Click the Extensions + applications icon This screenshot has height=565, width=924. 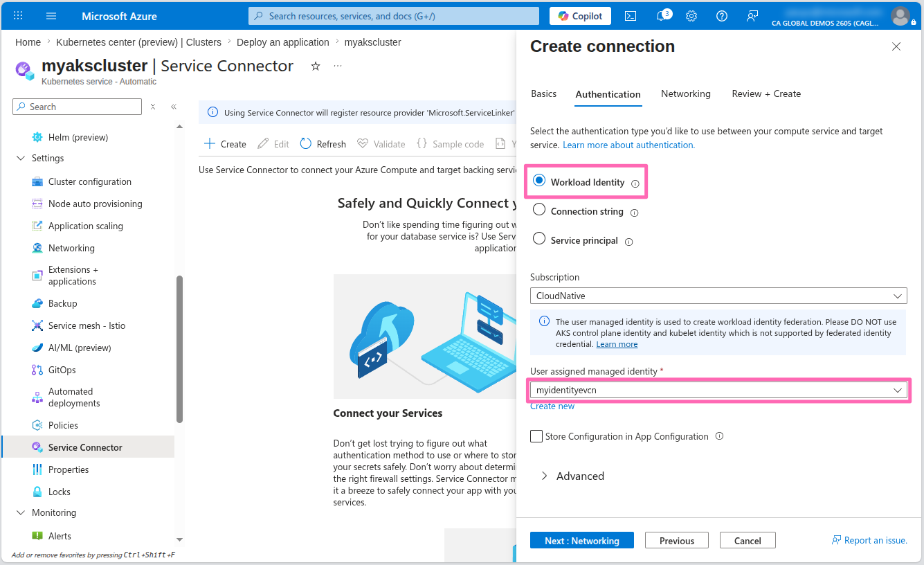click(37, 276)
